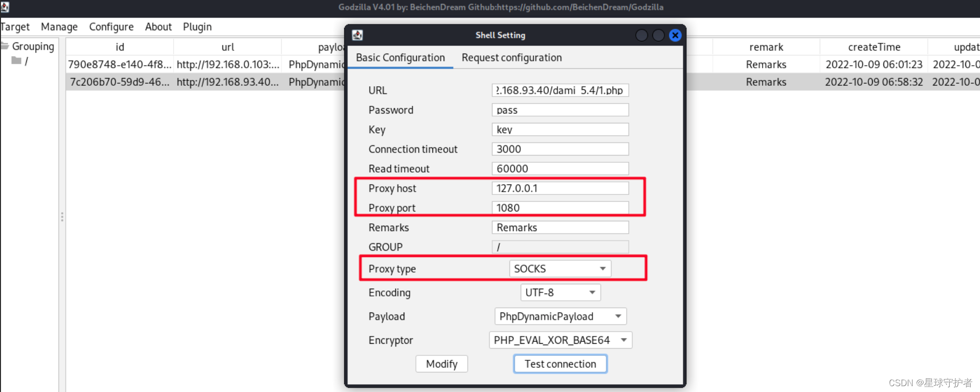Close the Shell Setting dialog
Screen dimensions: 980x392
[675, 35]
